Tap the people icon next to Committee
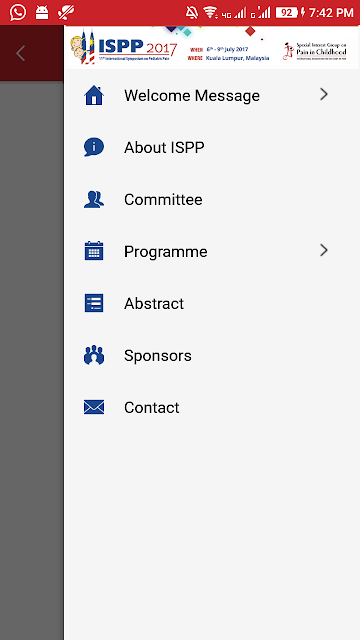 94,200
